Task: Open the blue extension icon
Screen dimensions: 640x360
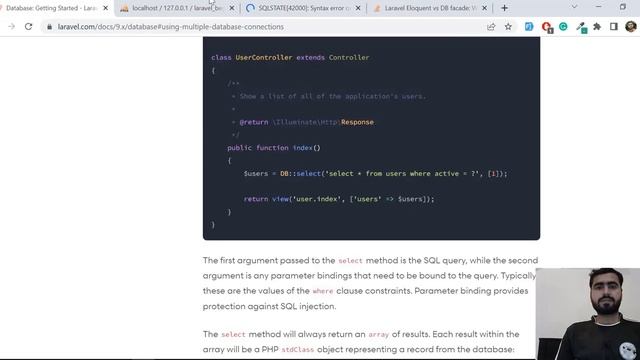Action: tap(529, 27)
